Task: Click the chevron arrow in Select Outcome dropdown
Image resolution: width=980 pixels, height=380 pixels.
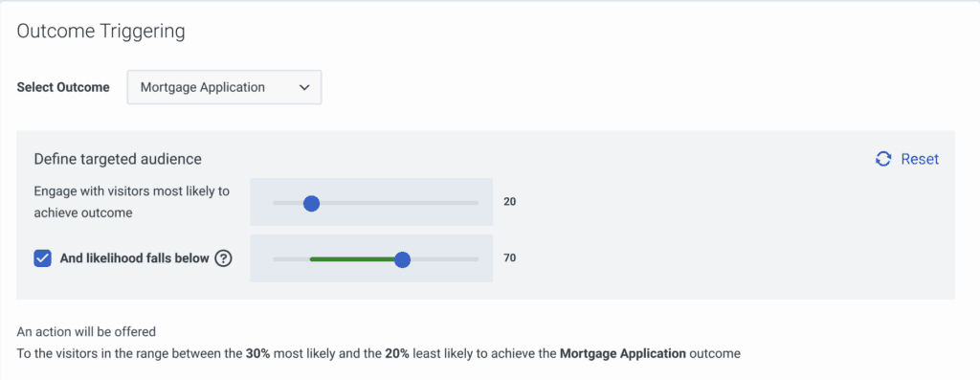Action: [304, 87]
